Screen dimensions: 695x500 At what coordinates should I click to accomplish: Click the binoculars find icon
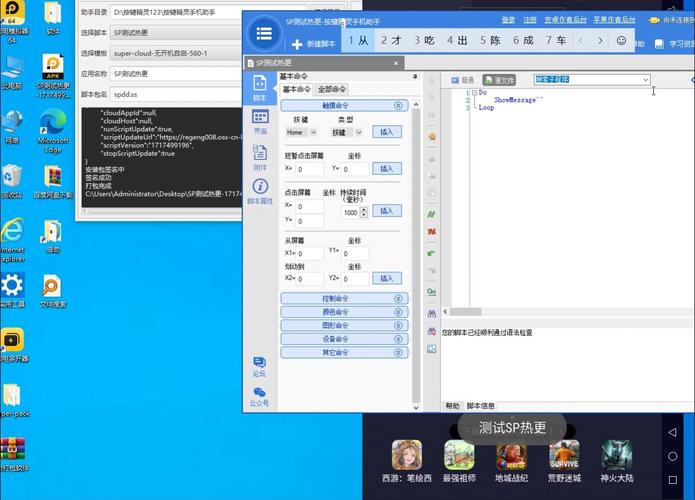click(432, 313)
